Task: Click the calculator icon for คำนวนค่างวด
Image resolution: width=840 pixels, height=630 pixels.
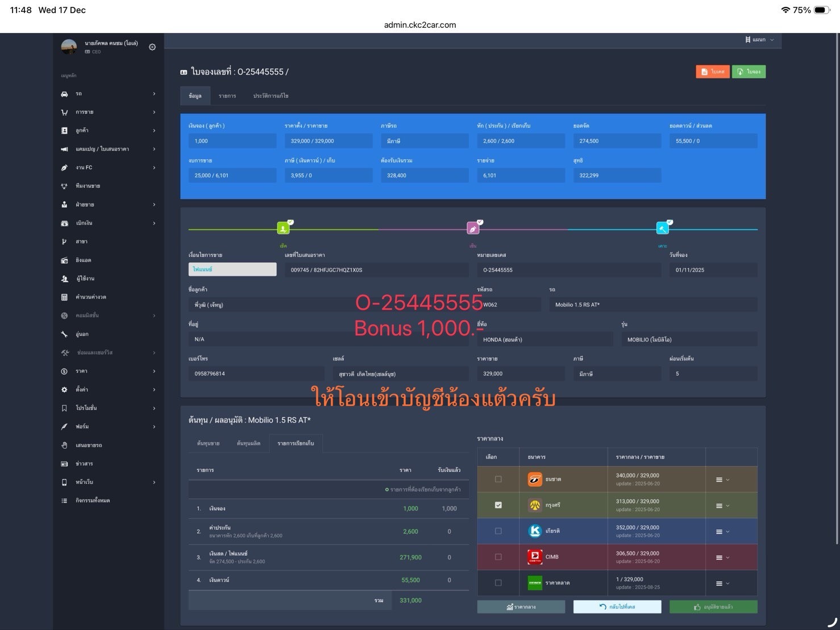Action: [64, 297]
